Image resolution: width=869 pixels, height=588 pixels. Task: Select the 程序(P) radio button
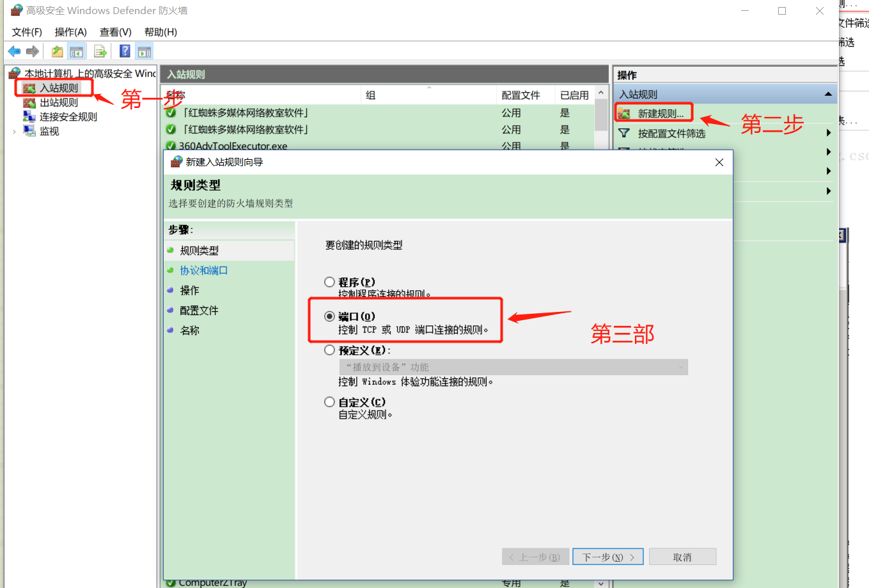(329, 282)
